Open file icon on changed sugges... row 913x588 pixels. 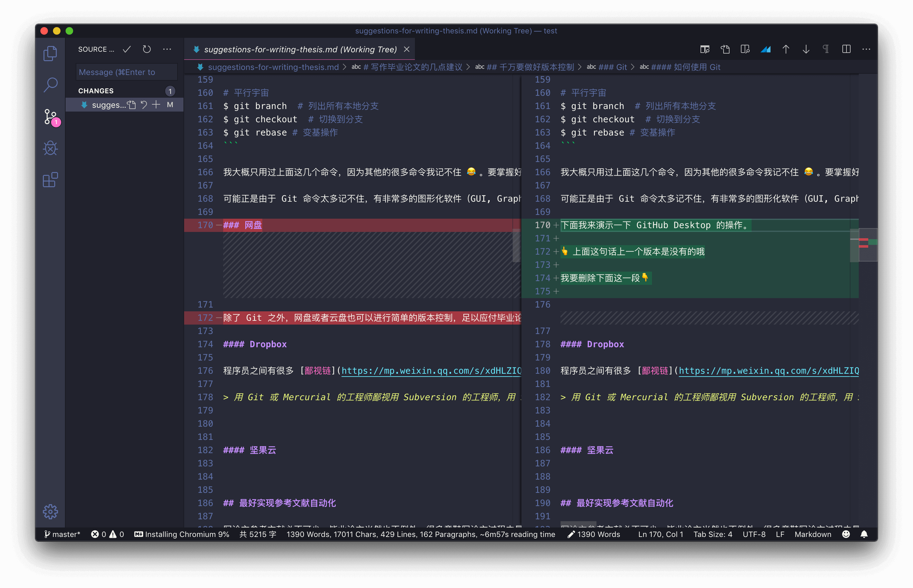[132, 105]
